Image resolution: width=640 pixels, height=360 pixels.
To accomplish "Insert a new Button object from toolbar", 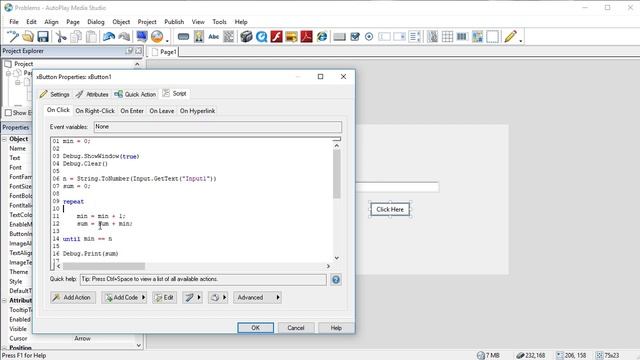I will point(183,37).
